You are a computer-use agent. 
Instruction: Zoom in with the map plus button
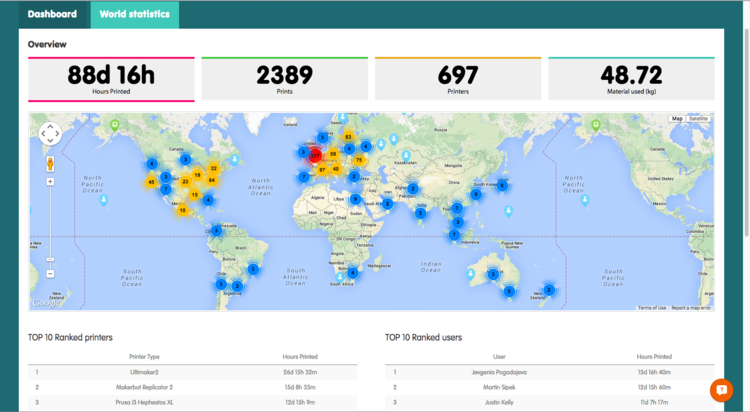[x=50, y=182]
